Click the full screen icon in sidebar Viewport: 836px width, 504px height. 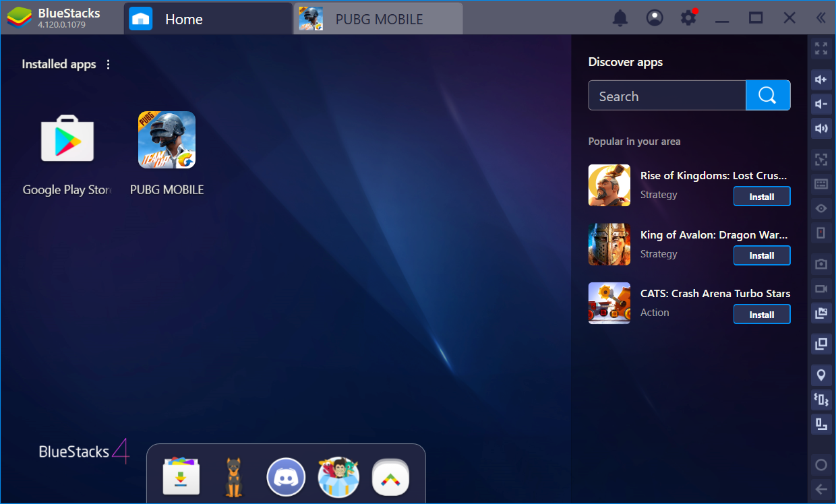(x=820, y=49)
